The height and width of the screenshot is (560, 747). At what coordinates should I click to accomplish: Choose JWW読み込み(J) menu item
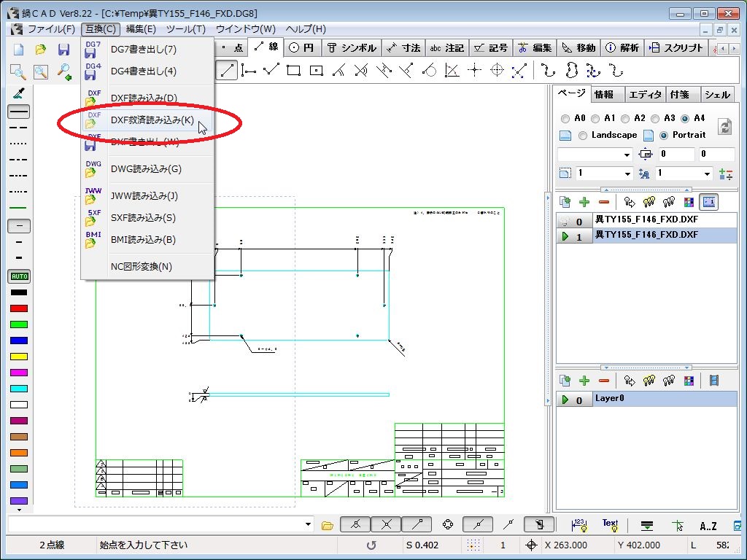coord(147,195)
